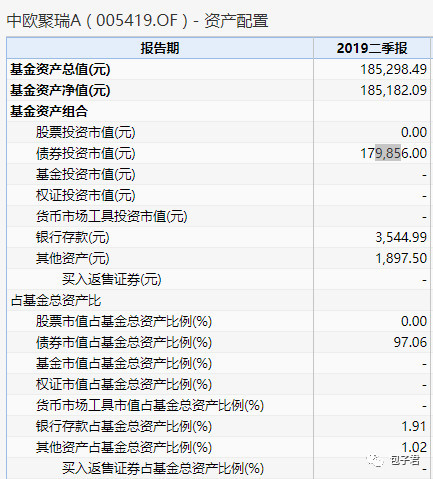Select the 股票投资市值(元) row label
This screenshot has width=433, height=479.
point(86,132)
